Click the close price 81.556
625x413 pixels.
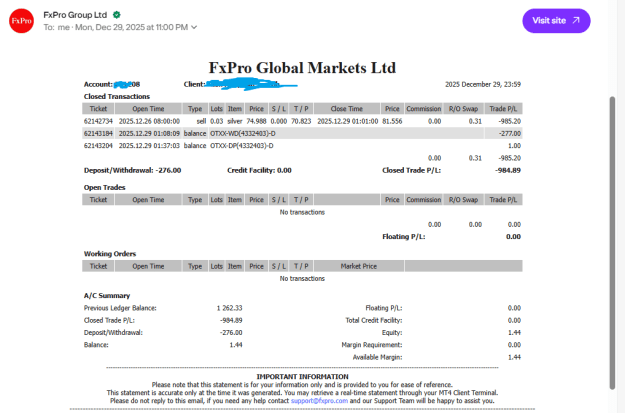click(x=392, y=121)
